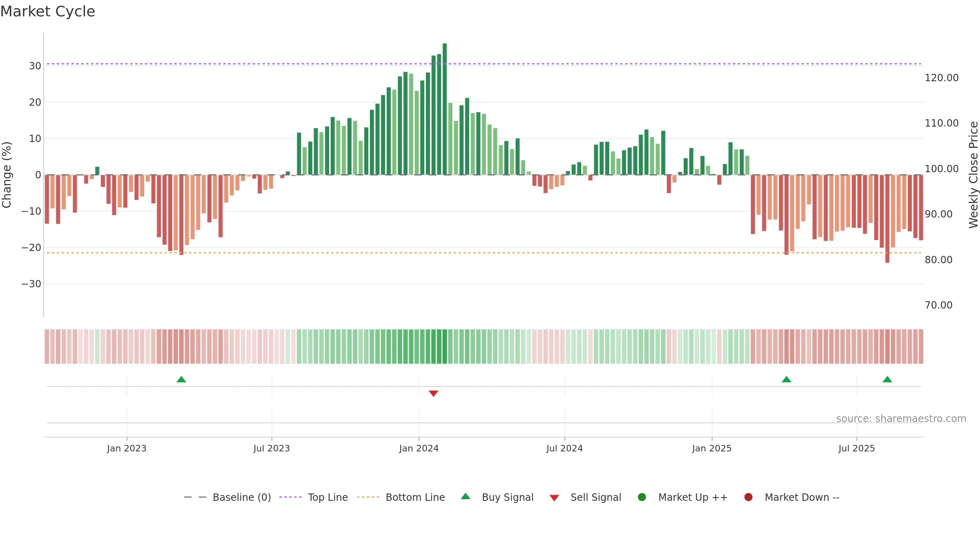This screenshot has width=980, height=551.
Task: Toggle the Top Line legend entry
Action: tap(314, 497)
